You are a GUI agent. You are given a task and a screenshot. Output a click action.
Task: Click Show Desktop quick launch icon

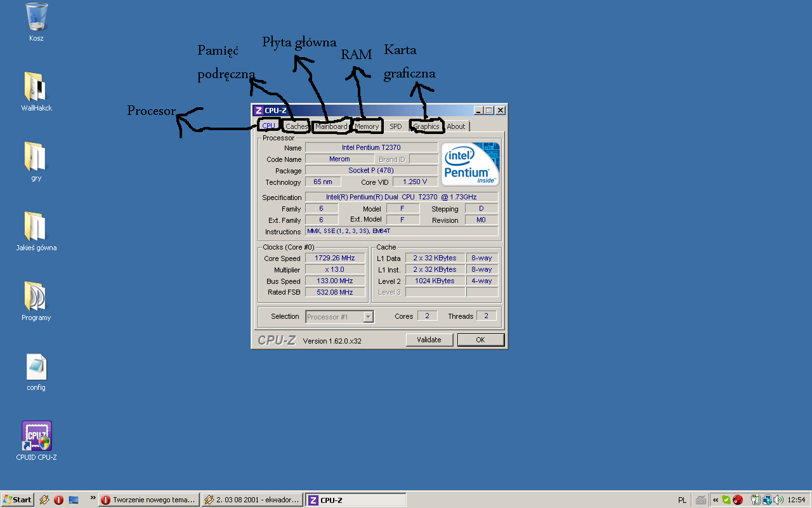[x=74, y=500]
